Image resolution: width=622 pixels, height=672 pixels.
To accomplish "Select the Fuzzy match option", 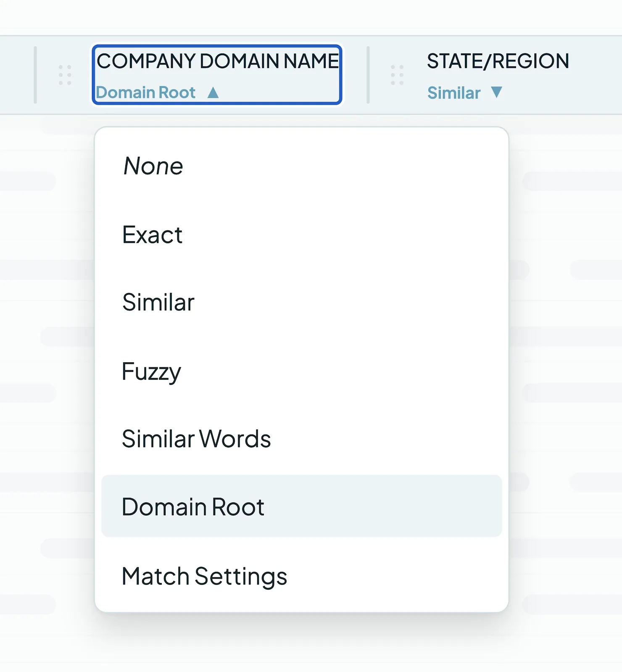I will 301,371.
